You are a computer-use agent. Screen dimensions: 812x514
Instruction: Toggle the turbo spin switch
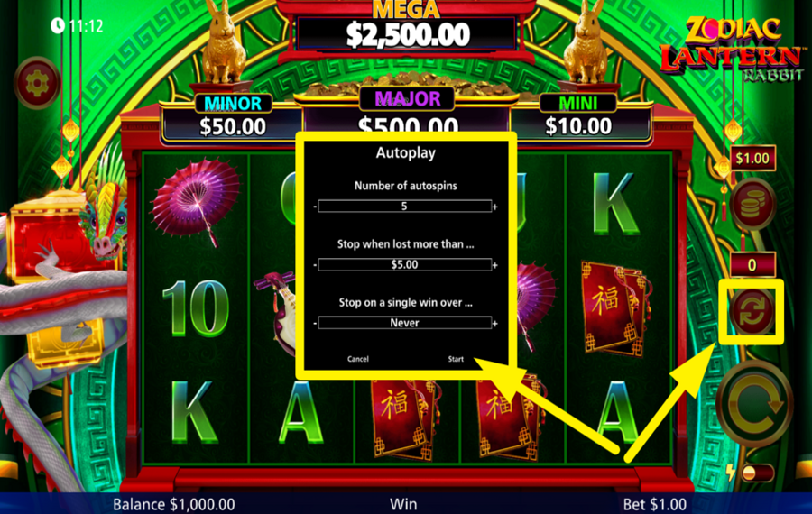[757, 473]
